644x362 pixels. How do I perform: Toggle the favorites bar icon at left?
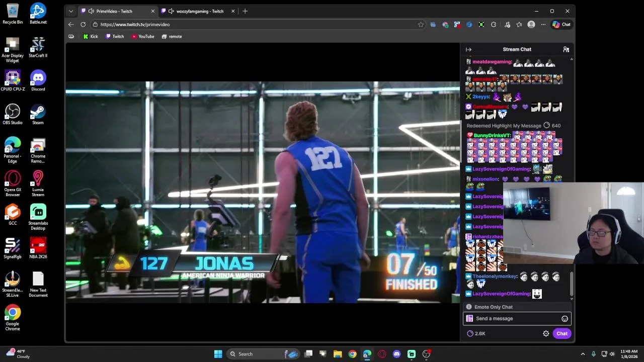coord(71,36)
